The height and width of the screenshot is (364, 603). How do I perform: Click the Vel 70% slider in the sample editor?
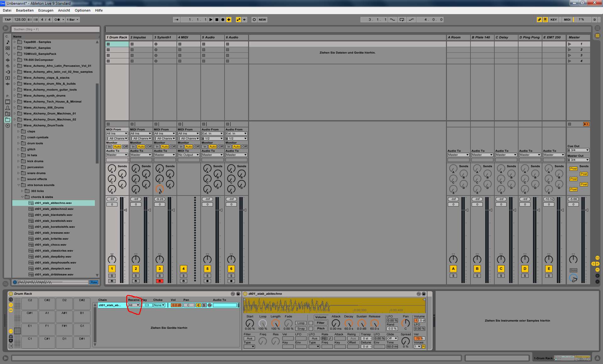click(x=419, y=338)
